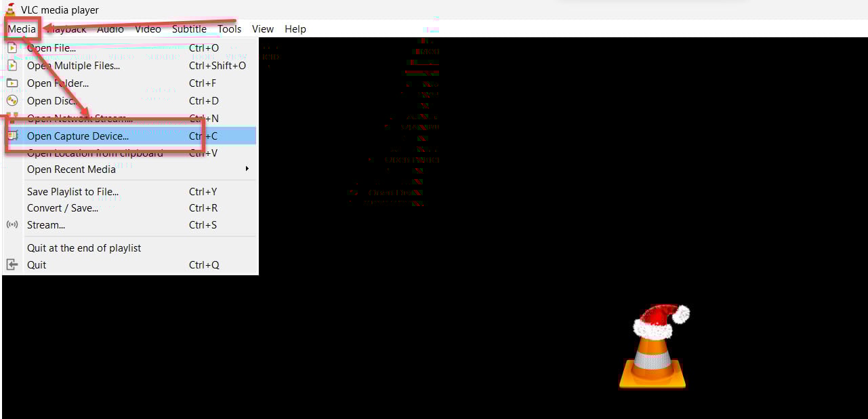Select Save Playlist to File...
This screenshot has width=868, height=419.
point(130,192)
